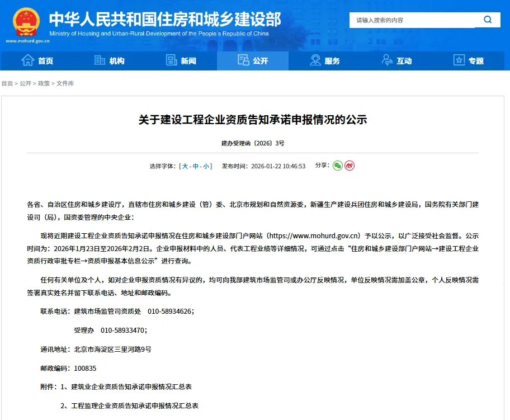
Task: Click the person icon beside 服务
Action: coord(315,60)
